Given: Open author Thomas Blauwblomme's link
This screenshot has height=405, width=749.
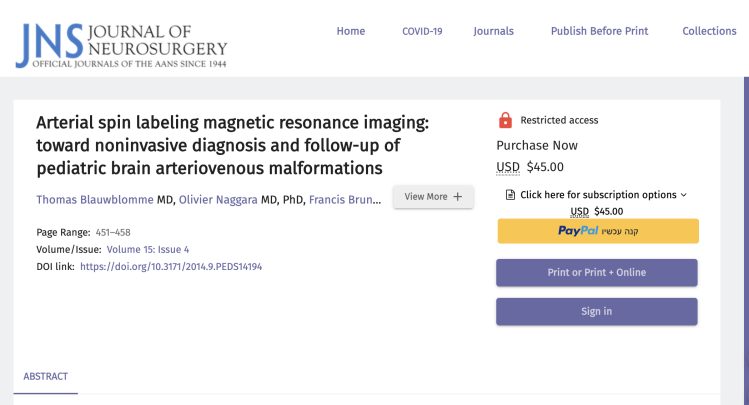Looking at the screenshot, I should pos(95,199).
